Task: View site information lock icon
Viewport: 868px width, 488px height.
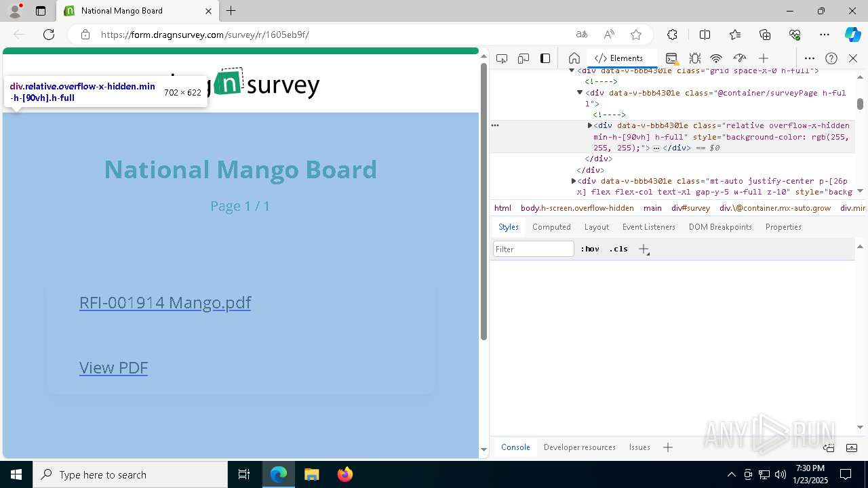Action: (x=85, y=35)
